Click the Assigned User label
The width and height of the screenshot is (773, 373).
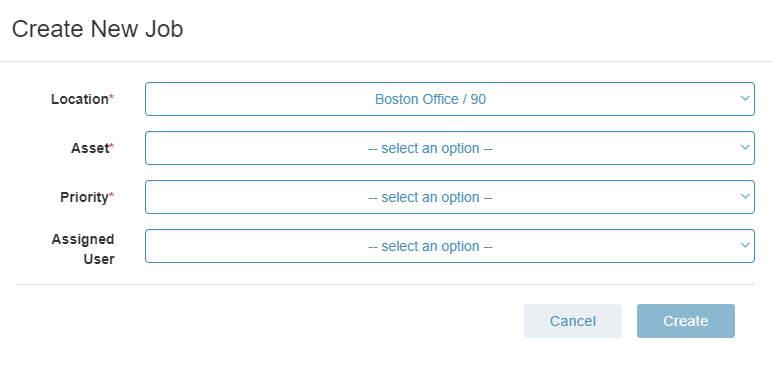pyautogui.click(x=83, y=249)
